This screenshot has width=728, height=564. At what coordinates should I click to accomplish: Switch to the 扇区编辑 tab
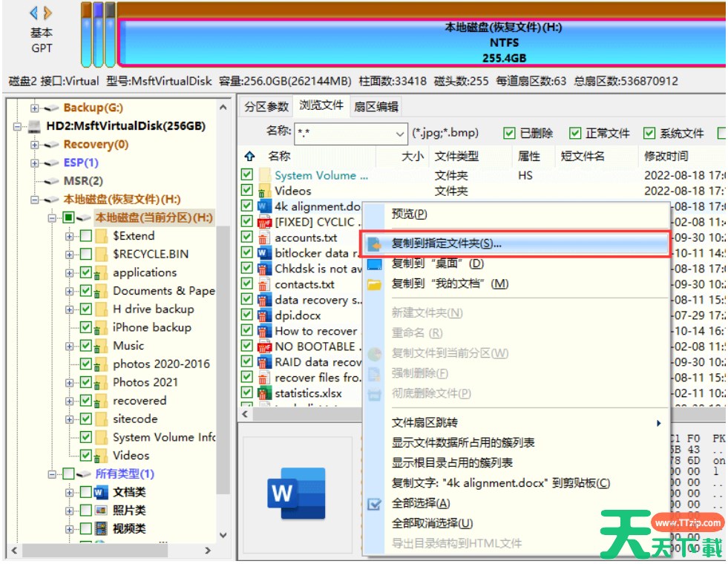click(376, 107)
